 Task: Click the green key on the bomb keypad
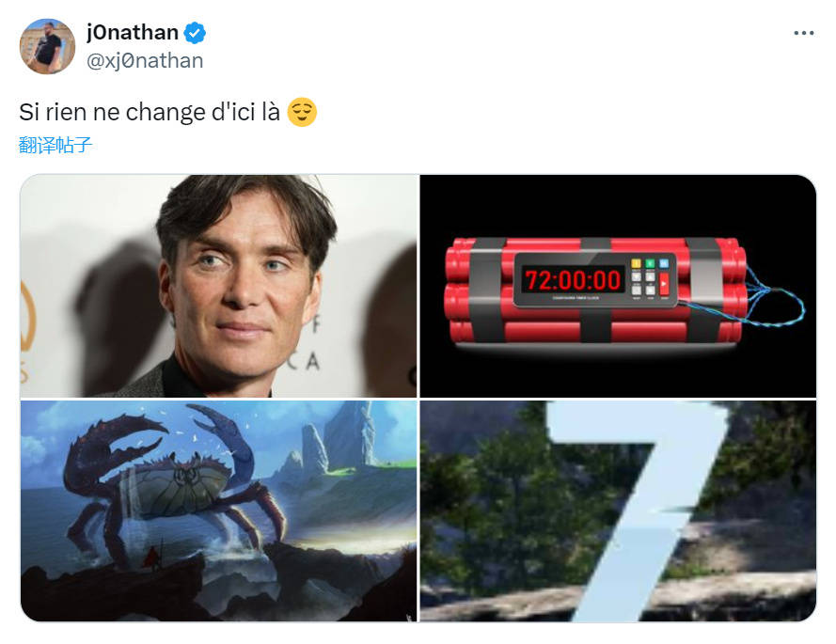coord(650,263)
